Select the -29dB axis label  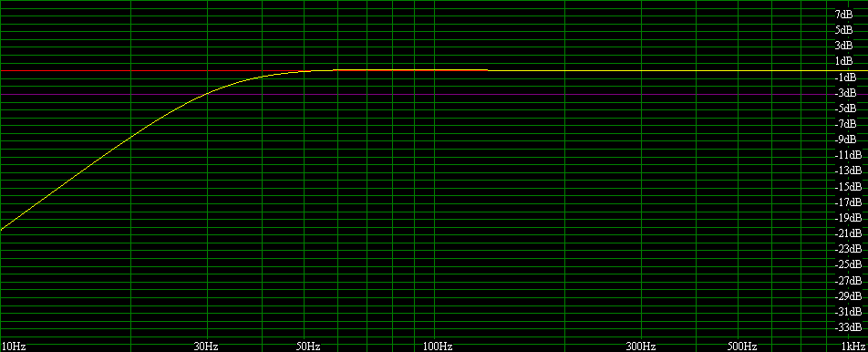tap(848, 295)
